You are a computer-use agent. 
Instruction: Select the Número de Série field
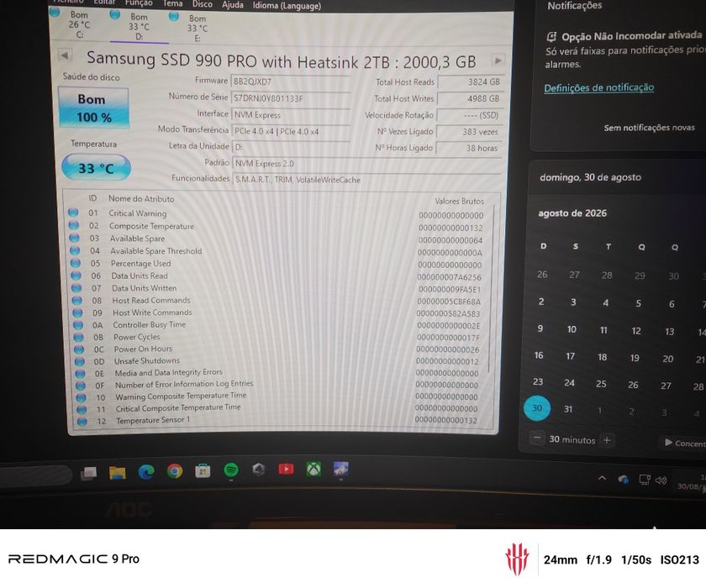[x=290, y=98]
